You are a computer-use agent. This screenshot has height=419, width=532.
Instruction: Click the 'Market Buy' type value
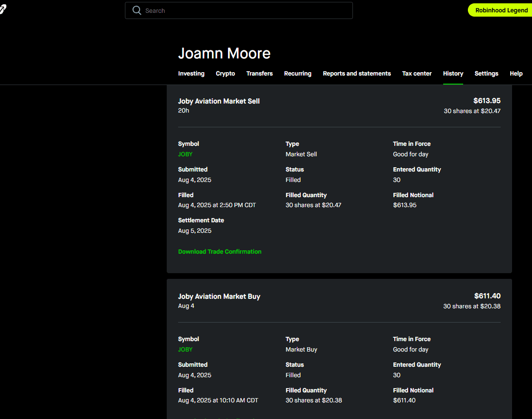[301, 350]
